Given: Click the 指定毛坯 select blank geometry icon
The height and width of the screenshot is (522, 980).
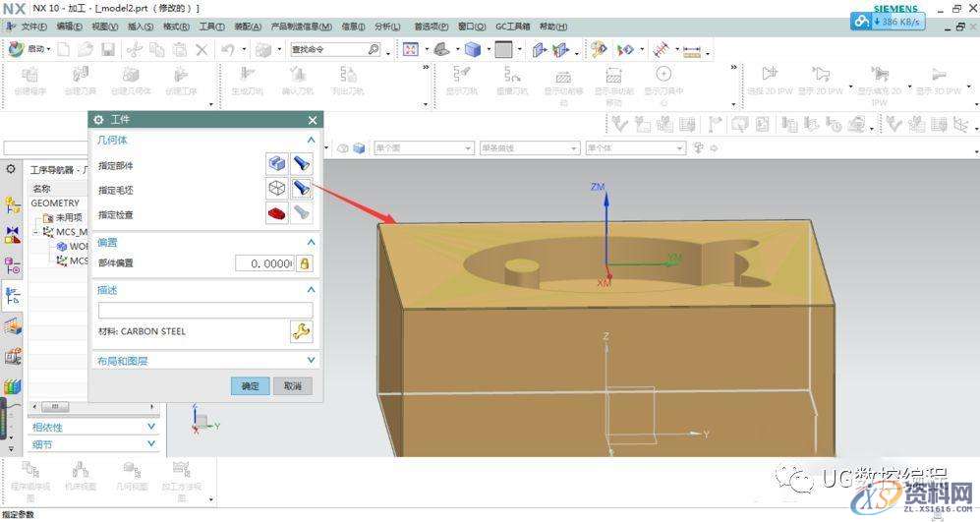Looking at the screenshot, I should pos(277,189).
